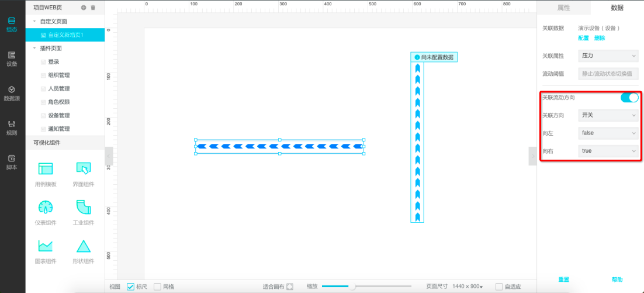Open the 通知管理 plugin page
This screenshot has width=644, height=293.
59,129
